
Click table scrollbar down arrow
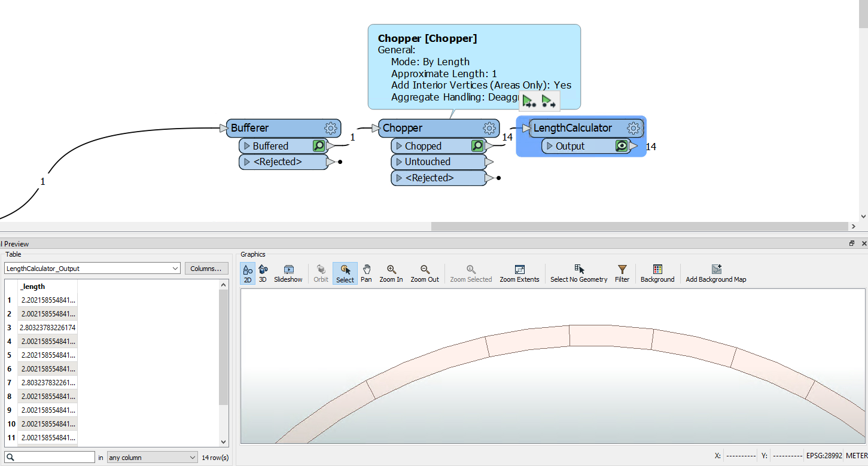click(224, 442)
